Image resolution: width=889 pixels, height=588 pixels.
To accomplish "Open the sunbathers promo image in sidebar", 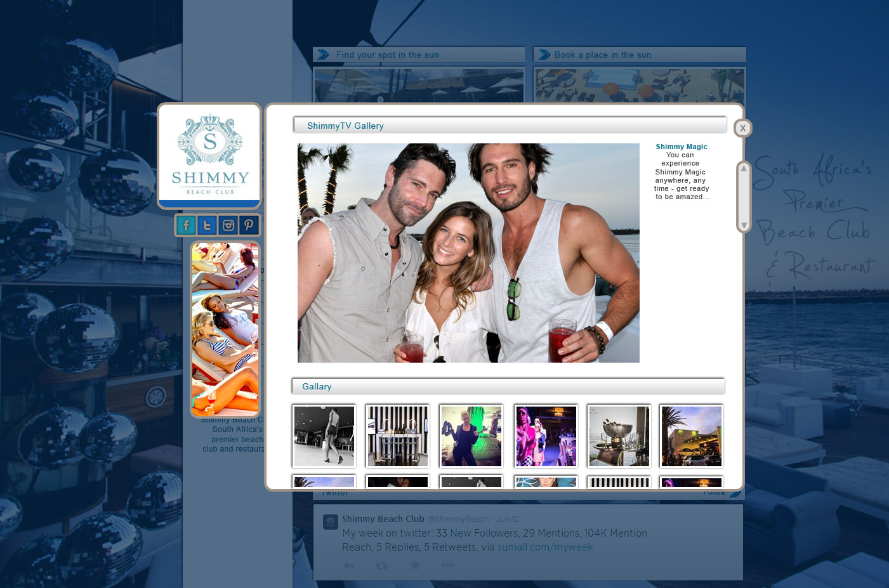I will [225, 329].
